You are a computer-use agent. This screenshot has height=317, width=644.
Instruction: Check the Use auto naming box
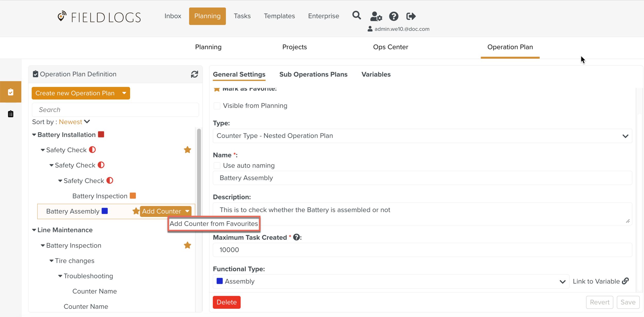217,165
